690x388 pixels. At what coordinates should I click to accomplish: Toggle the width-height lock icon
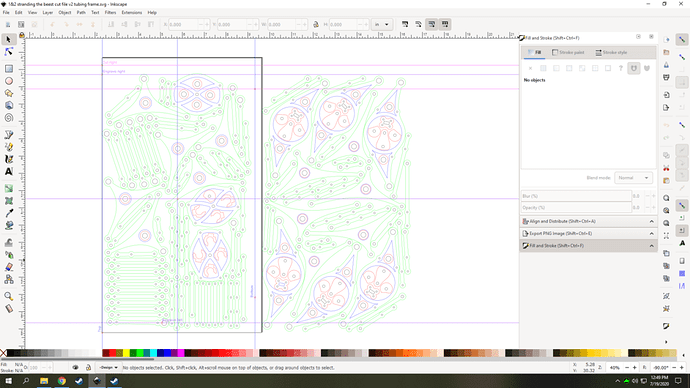(x=316, y=25)
